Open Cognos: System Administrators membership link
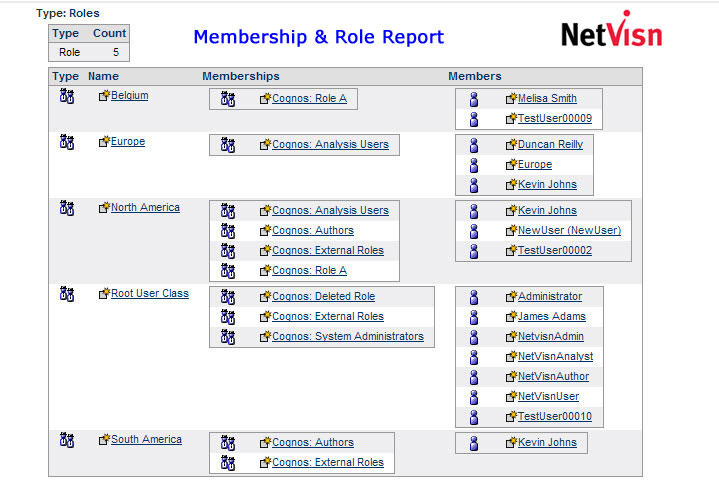Screen dimensions: 719x502 [x=348, y=336]
